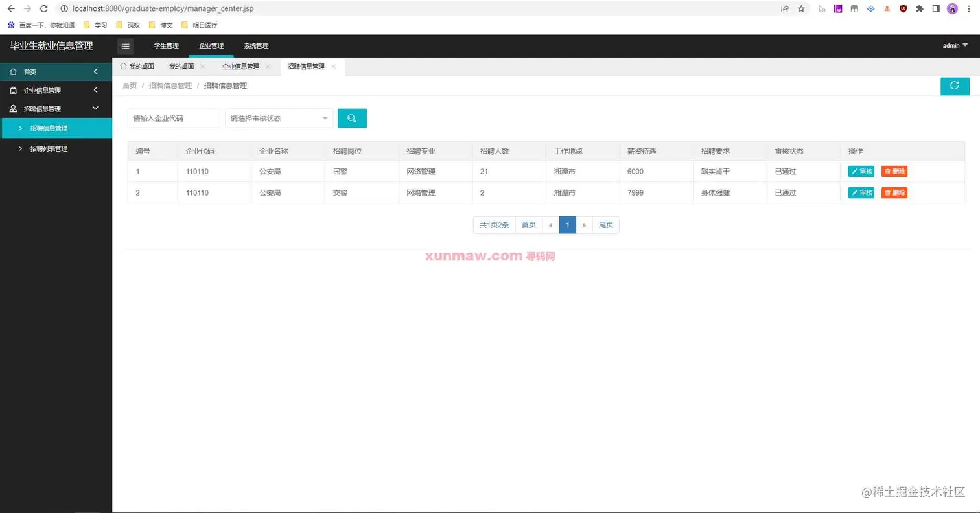Viewport: 980px width, 513px height.
Task: Open the 明日医疗 bookmark folder
Action: click(199, 25)
